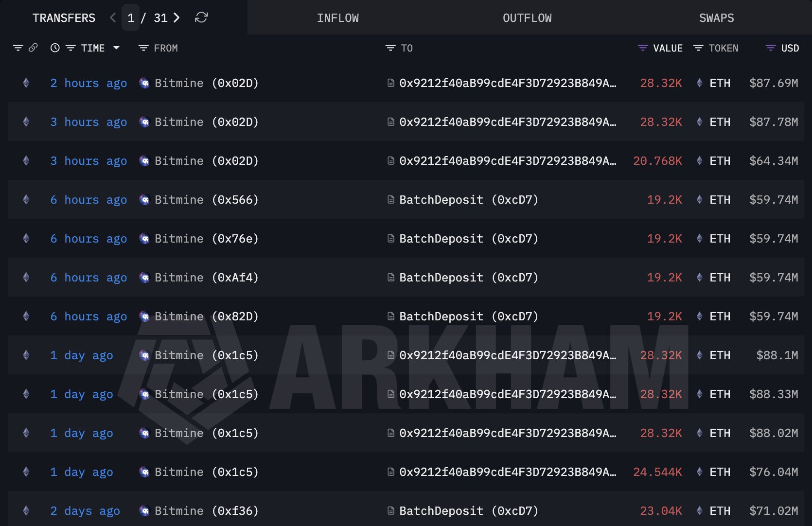Screen dimensions: 812x526
Task: Switch to the SWAPS tab
Action: (x=717, y=18)
